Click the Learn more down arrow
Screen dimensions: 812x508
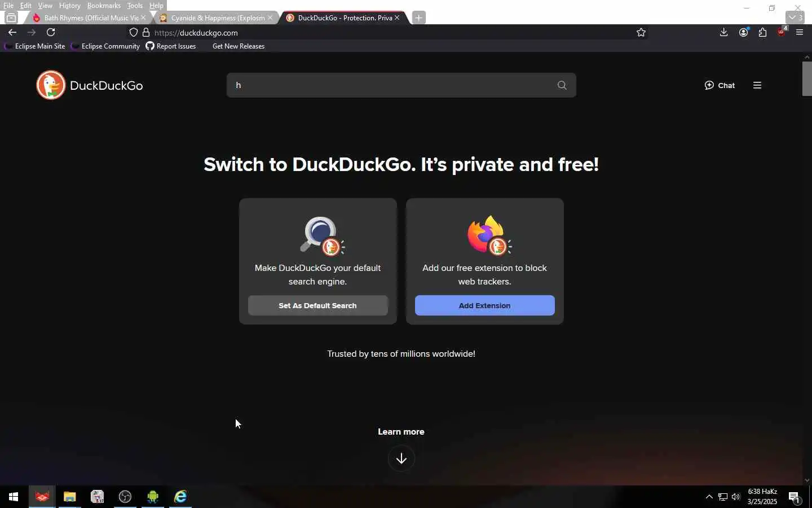tap(401, 458)
